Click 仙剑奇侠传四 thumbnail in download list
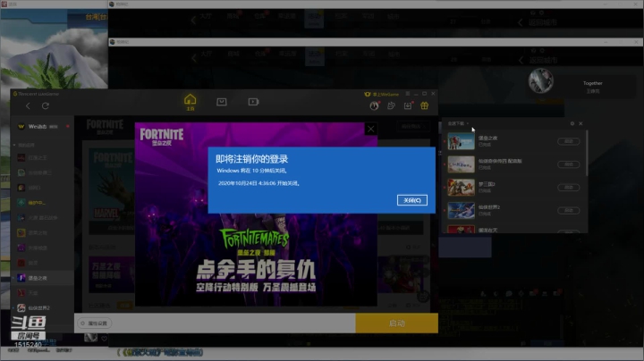This screenshot has width=644, height=361. click(461, 164)
